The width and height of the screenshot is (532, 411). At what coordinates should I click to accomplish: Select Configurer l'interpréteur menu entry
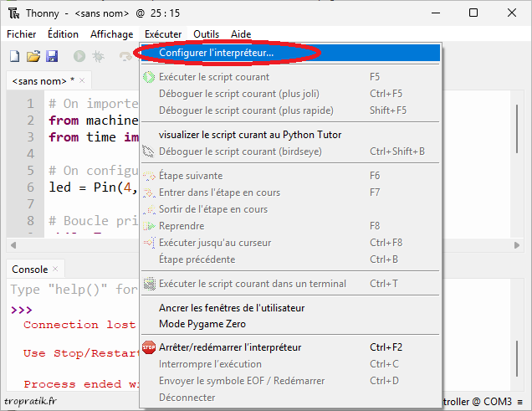click(x=216, y=52)
